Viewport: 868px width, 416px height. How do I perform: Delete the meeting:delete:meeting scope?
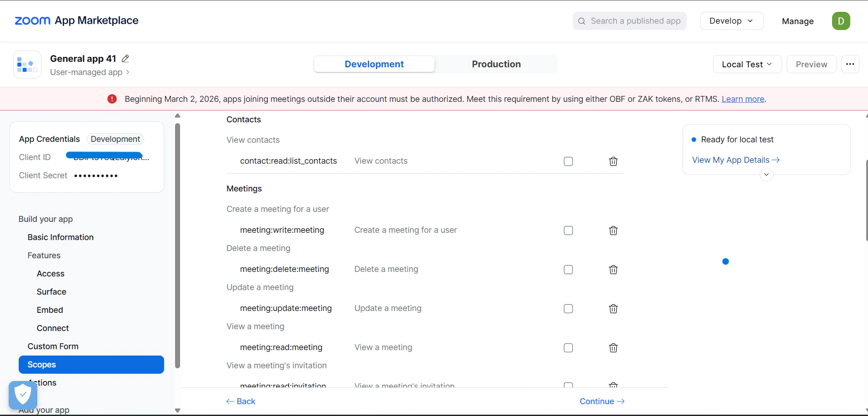613,270
